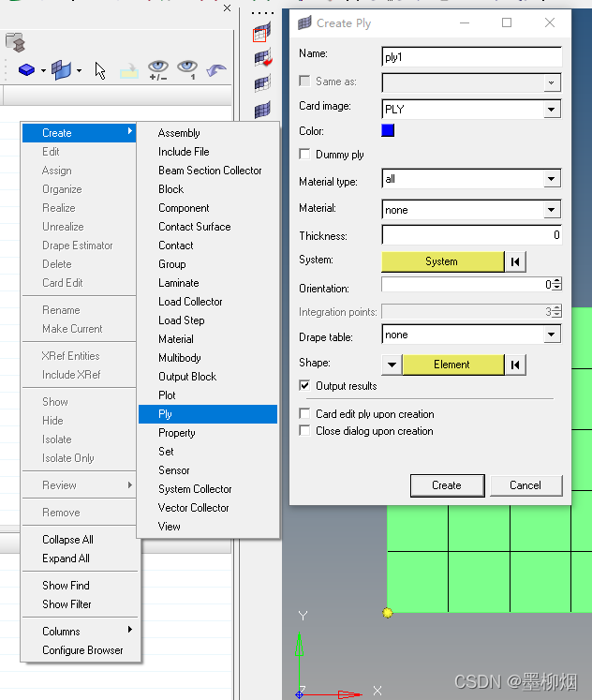Click the curved undo arrow icon
This screenshot has width=592, height=700.
tap(216, 70)
